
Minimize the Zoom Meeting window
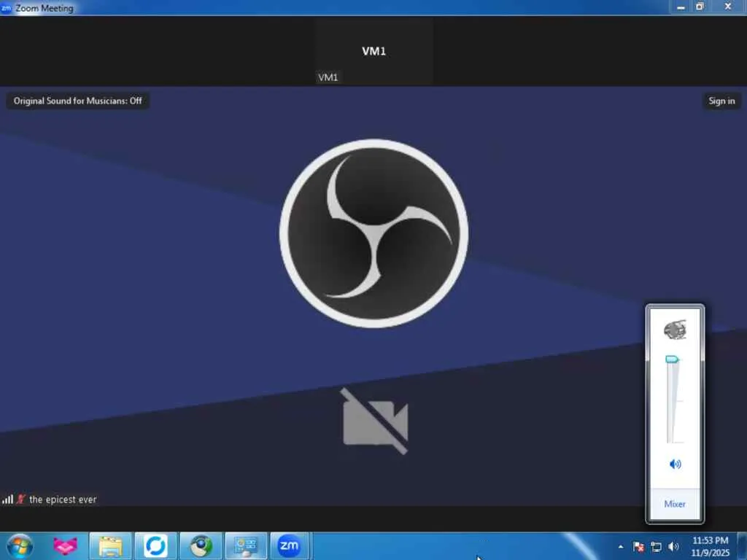pyautogui.click(x=681, y=7)
